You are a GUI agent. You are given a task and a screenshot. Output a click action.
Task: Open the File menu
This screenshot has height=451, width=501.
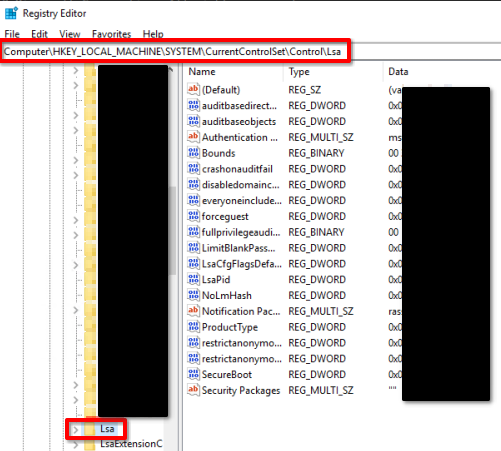12,34
